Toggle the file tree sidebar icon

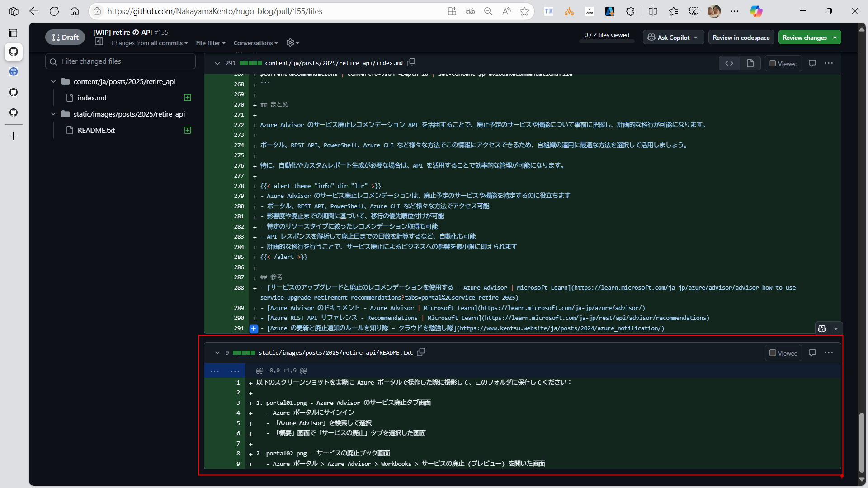point(99,42)
